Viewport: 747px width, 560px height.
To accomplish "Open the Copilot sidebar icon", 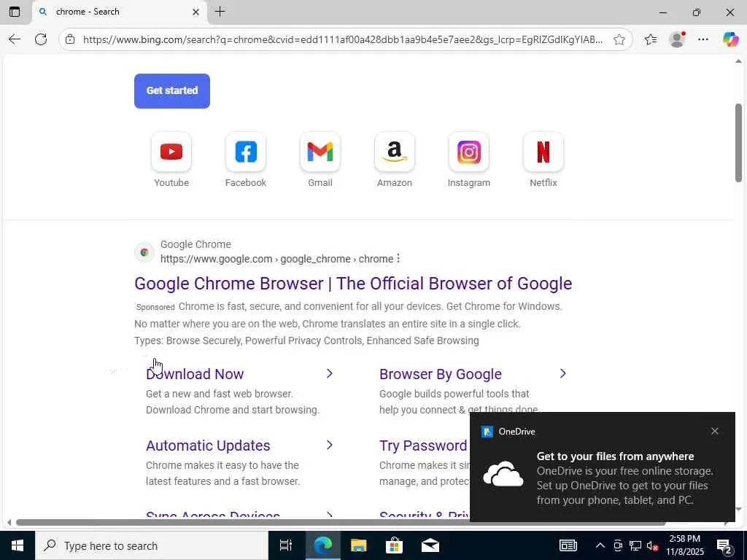I will (730, 39).
